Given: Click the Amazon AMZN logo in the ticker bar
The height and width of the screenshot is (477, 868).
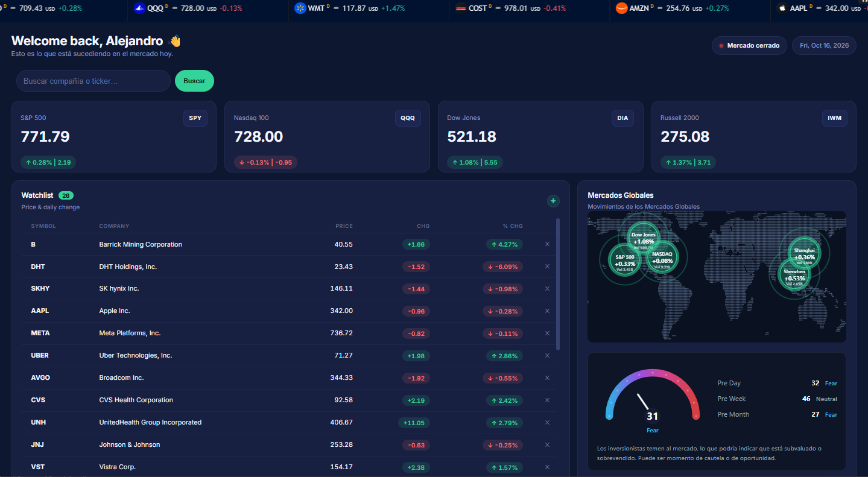Looking at the screenshot, I should (621, 8).
